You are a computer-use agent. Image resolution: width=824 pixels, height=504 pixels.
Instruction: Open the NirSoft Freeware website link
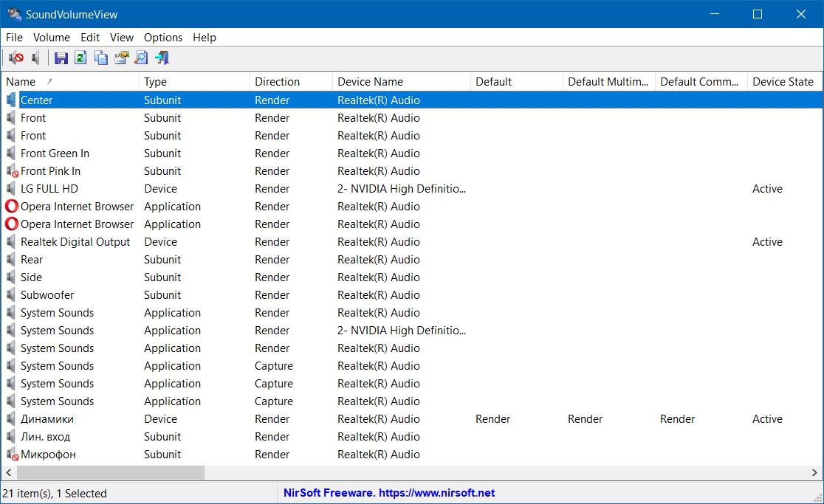click(x=389, y=493)
